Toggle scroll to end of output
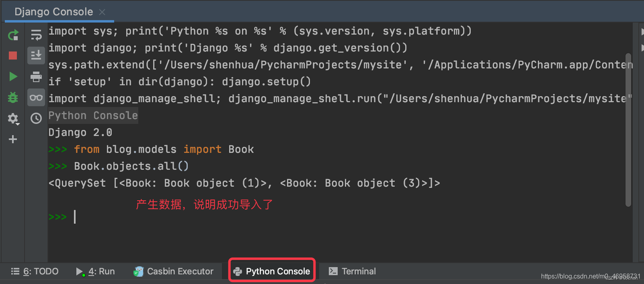644x284 pixels. pos(36,56)
